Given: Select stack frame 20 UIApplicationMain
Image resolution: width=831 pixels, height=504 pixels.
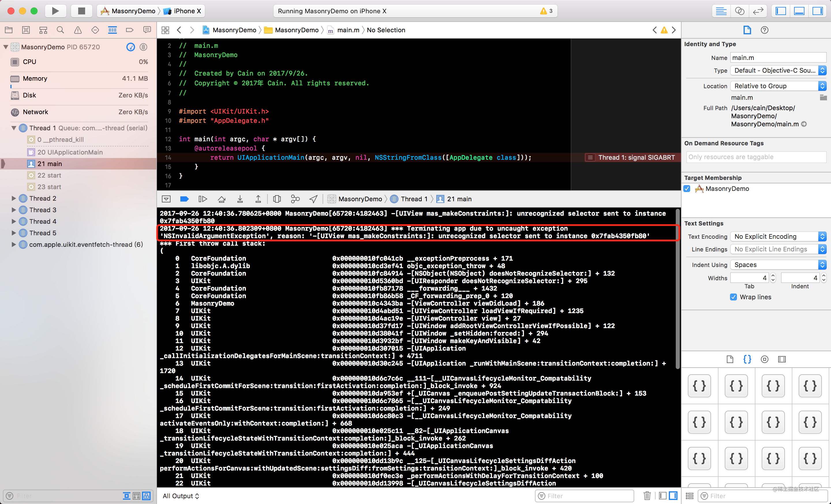Looking at the screenshot, I should [78, 152].
